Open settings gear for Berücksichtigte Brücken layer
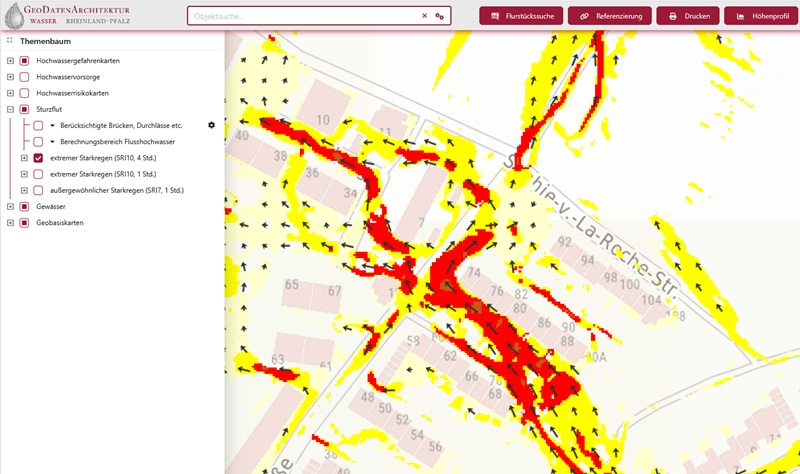This screenshot has height=474, width=800. pyautogui.click(x=211, y=125)
